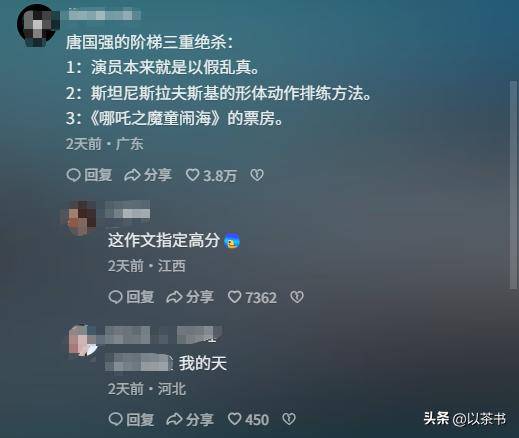
Task: Reply to the comment from 江西
Action: (131, 297)
